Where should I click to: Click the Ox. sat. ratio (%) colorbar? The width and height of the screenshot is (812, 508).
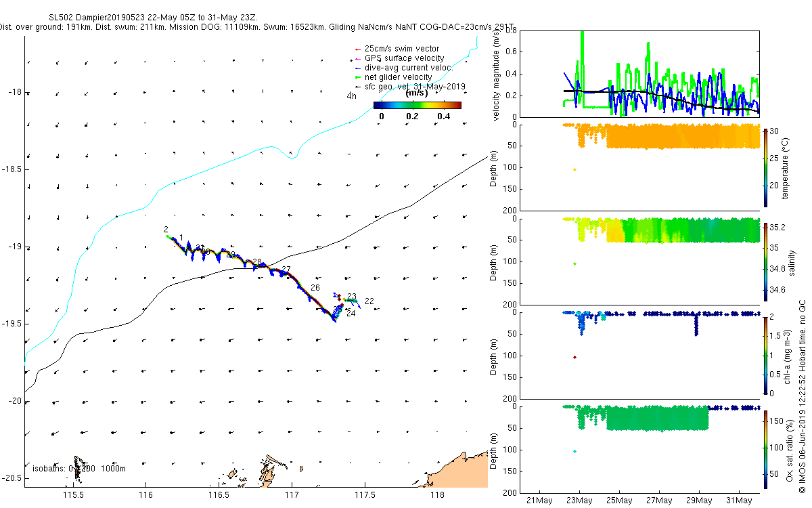pyautogui.click(x=765, y=448)
